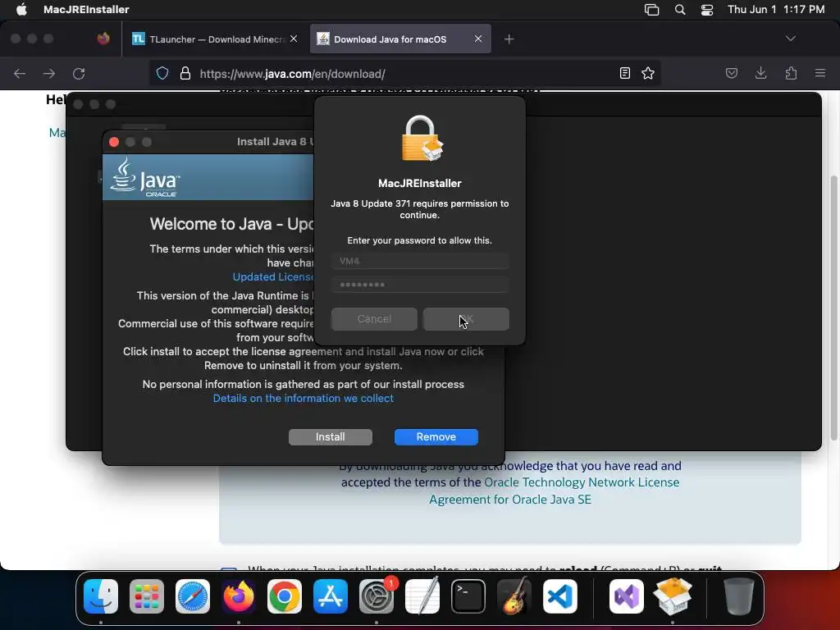Open MacJREInstaller menu in menu bar

[x=86, y=10]
